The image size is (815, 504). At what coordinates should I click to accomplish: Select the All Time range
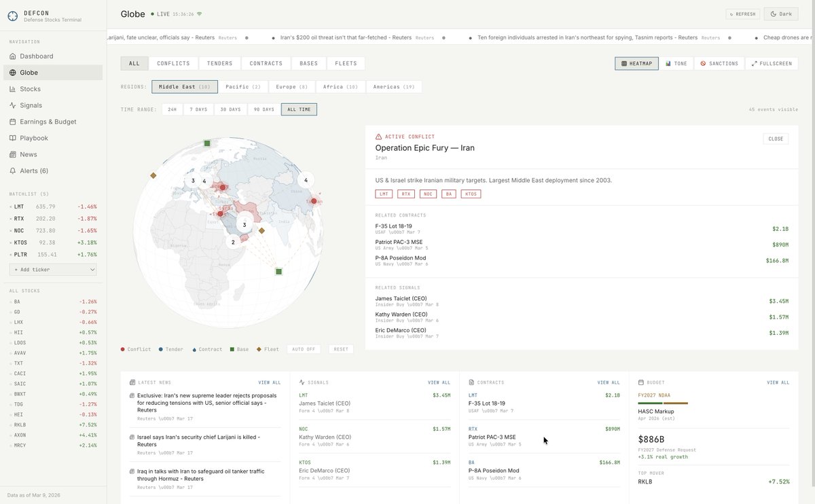click(x=300, y=109)
